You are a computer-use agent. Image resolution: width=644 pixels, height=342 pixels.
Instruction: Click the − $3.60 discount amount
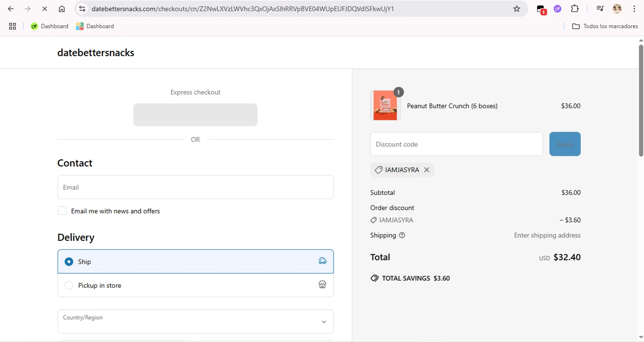(x=570, y=220)
